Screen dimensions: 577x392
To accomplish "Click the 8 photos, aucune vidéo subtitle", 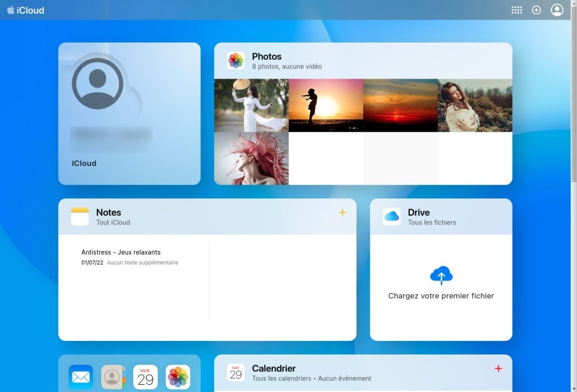I will [x=287, y=66].
